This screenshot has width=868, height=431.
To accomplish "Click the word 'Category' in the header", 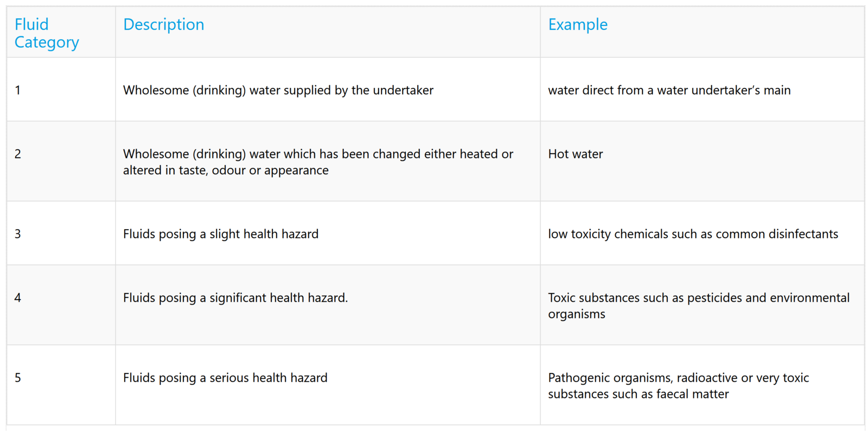I will [x=47, y=42].
